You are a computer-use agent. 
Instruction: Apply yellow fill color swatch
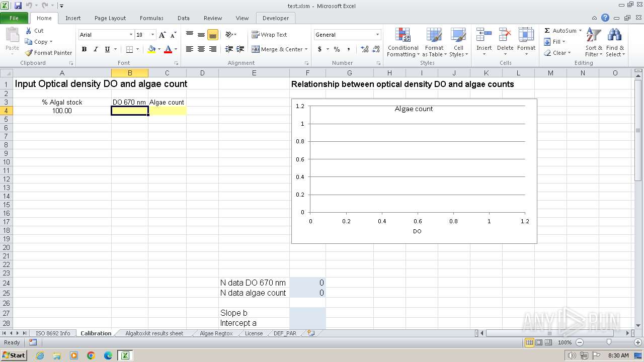point(151,49)
